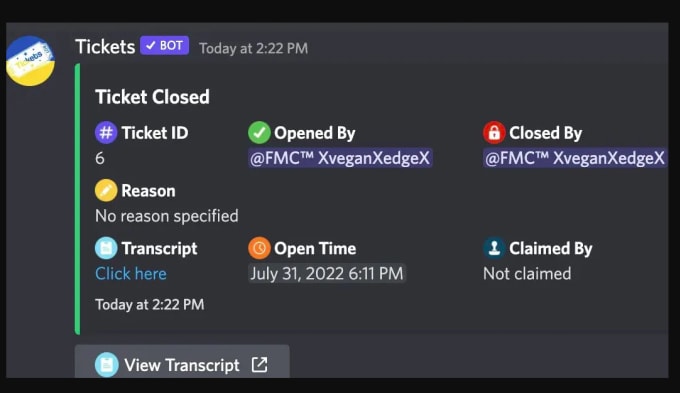This screenshot has height=393, width=680.
Task: Click the Ticket Closed embed title
Action: (x=152, y=97)
